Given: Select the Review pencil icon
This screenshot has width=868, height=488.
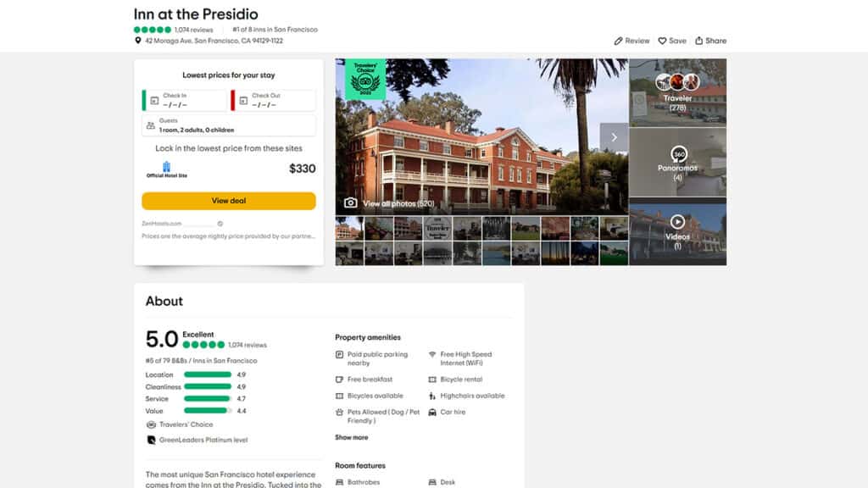Looking at the screenshot, I should click(616, 40).
